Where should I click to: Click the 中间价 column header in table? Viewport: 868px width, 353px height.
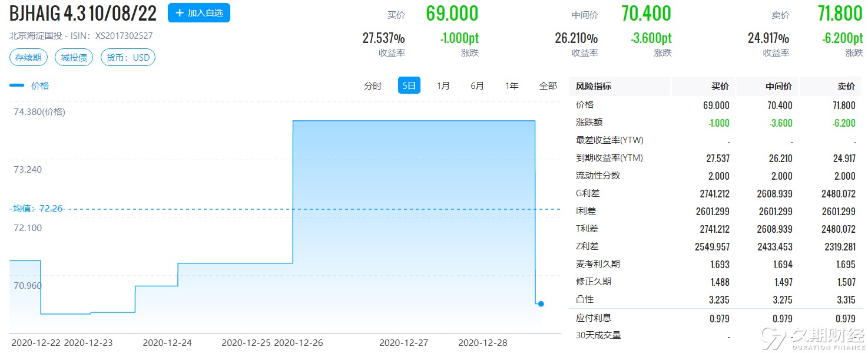[x=779, y=87]
